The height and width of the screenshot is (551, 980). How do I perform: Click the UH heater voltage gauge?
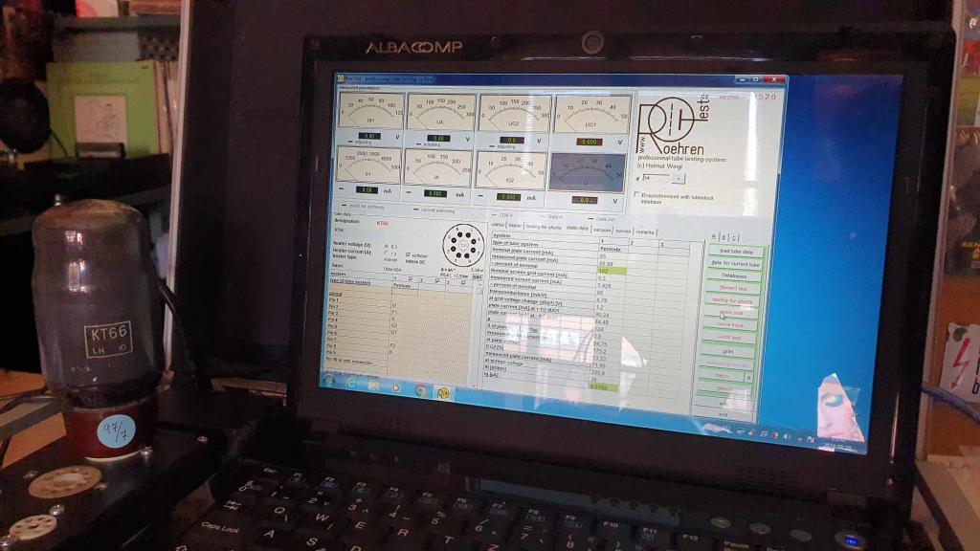370,113
